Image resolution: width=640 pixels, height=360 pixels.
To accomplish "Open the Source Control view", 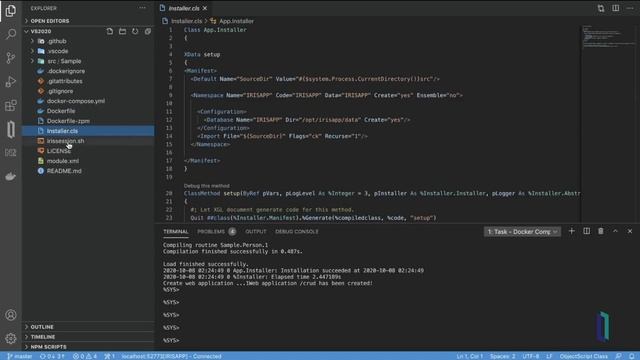I will pos(11,58).
